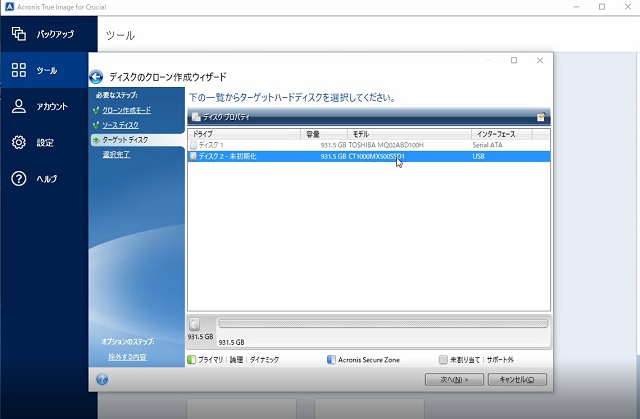Click the 次へ(N) > button
The height and width of the screenshot is (419, 640).
click(x=454, y=379)
